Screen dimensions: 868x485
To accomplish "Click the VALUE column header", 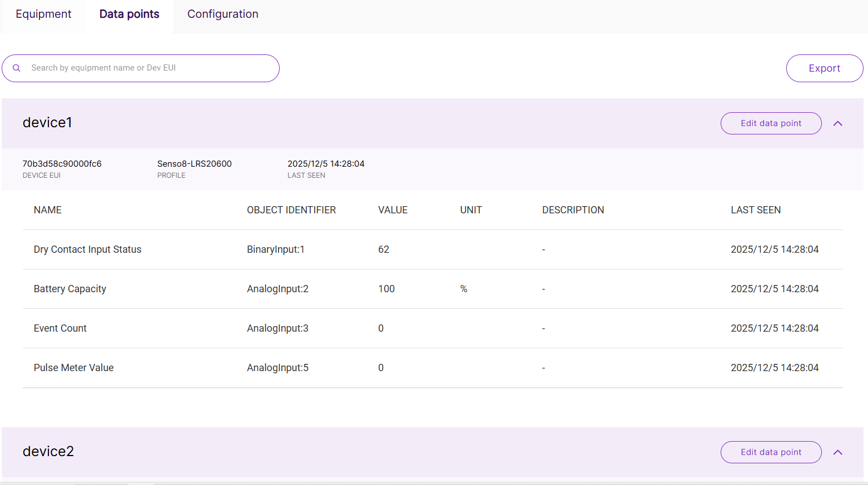I will 393,210.
